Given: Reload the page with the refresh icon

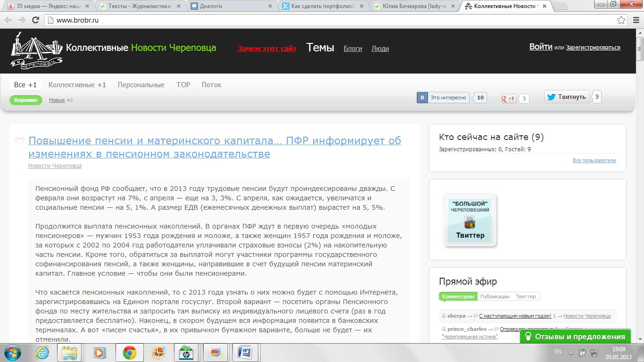Looking at the screenshot, I should point(35,20).
